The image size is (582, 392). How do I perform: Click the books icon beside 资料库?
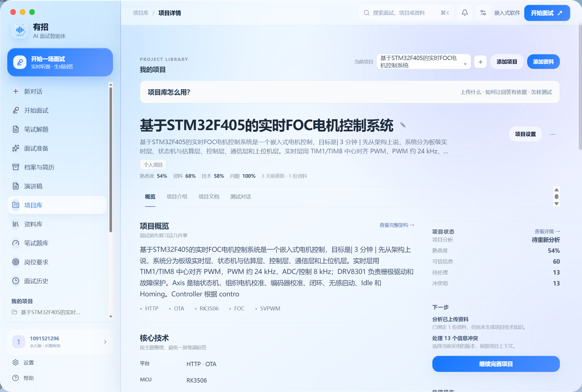(16, 224)
